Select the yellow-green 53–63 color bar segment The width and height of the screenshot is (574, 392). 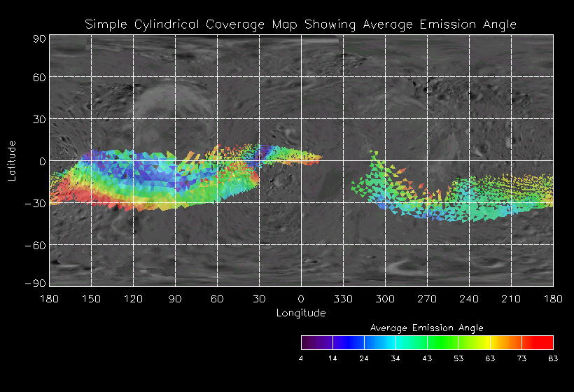pyautogui.click(x=475, y=342)
